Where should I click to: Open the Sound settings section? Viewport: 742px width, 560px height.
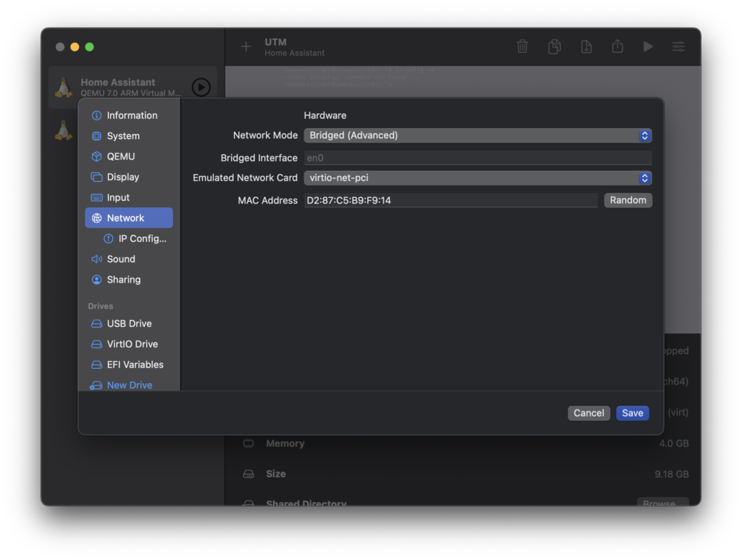[129, 259]
